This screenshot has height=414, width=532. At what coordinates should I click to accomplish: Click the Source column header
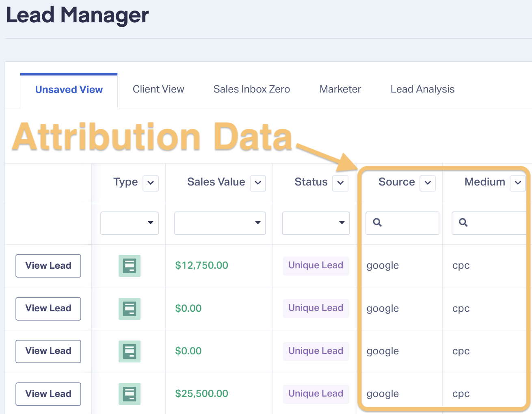397,182
